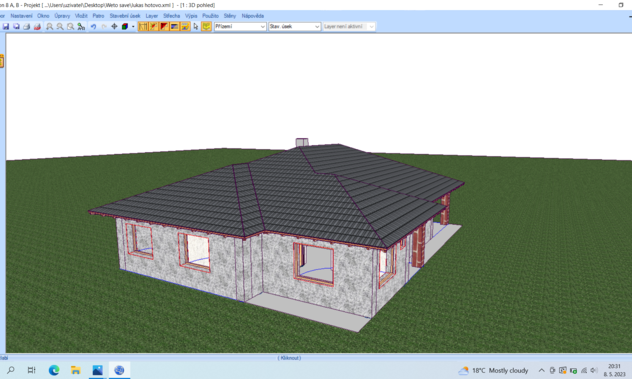Toggle the wall framing view button

[x=143, y=27]
